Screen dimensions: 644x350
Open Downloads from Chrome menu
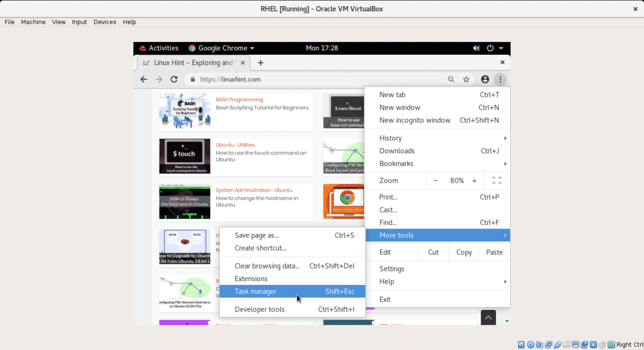[437, 151]
